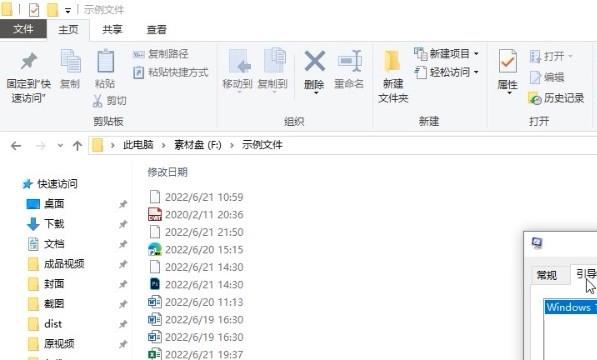This screenshot has height=360, width=597.
Task: Expand the Properties dropdown arrow
Action: pos(509,93)
